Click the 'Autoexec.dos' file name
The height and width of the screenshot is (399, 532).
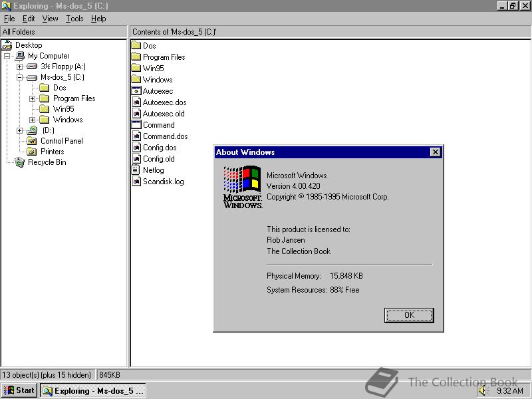(x=164, y=102)
